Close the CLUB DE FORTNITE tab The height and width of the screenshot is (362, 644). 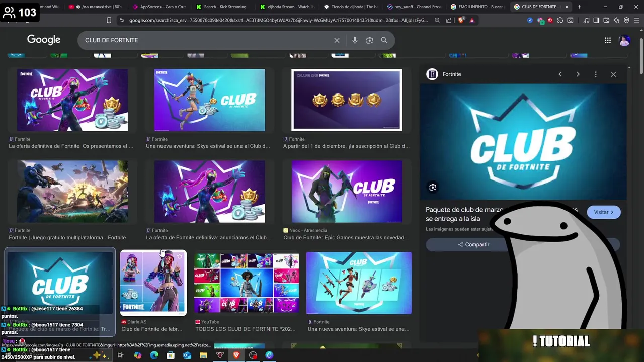[567, 7]
